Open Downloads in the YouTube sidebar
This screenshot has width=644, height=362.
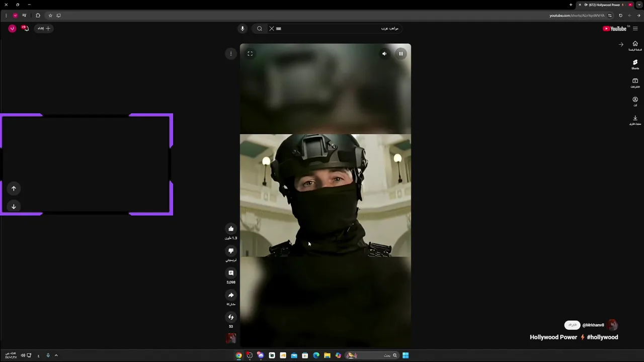(x=635, y=120)
